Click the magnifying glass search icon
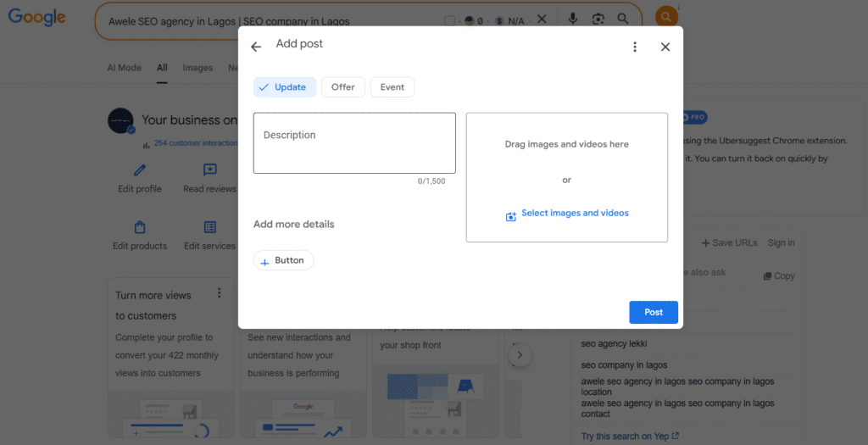The height and width of the screenshot is (445, 868). tap(623, 19)
